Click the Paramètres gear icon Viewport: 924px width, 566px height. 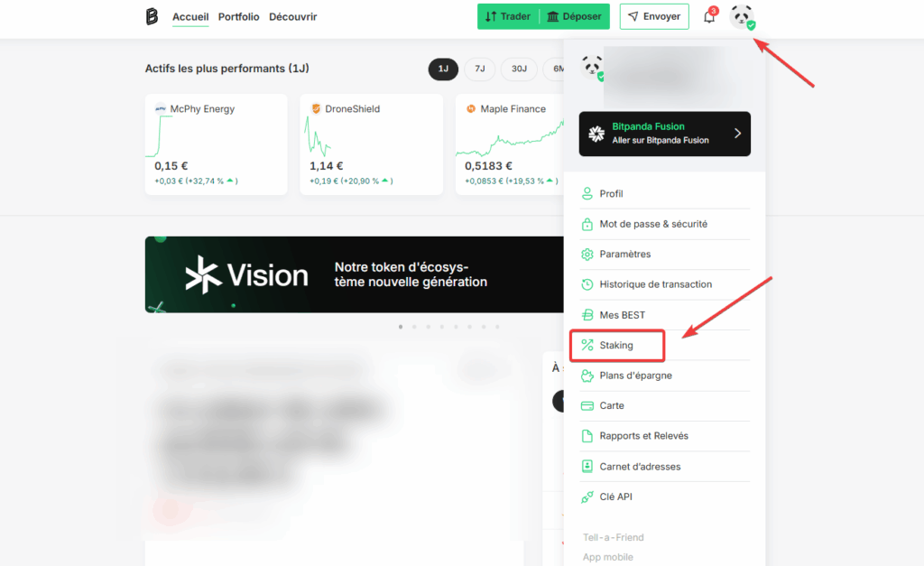point(587,254)
